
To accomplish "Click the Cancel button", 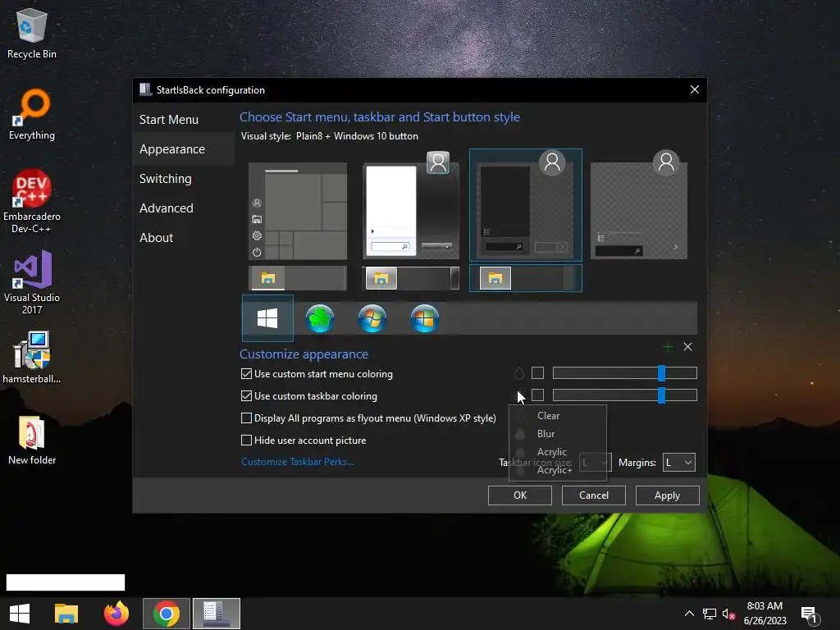I will click(594, 495).
